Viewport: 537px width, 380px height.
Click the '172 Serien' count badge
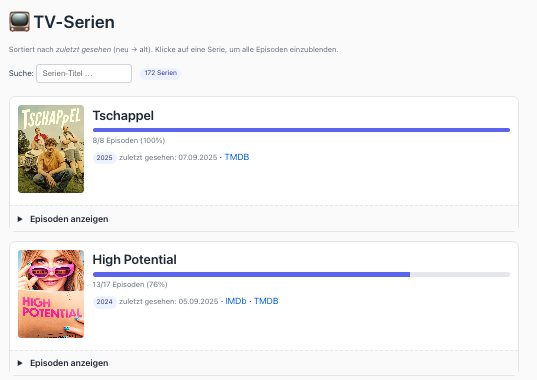(x=161, y=73)
